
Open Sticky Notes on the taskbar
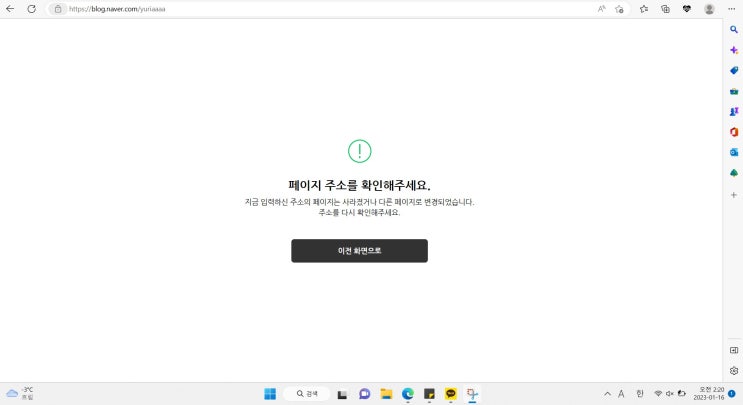429,394
